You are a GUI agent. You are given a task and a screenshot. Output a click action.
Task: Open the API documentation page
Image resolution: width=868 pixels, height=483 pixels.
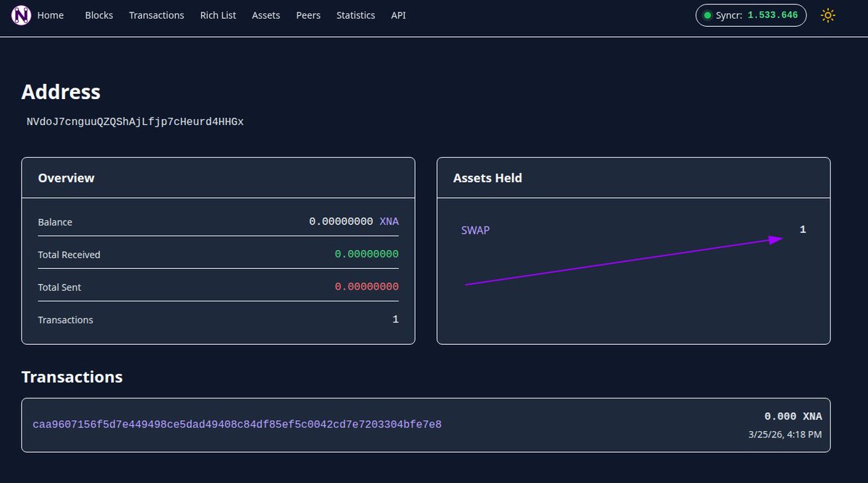click(398, 14)
